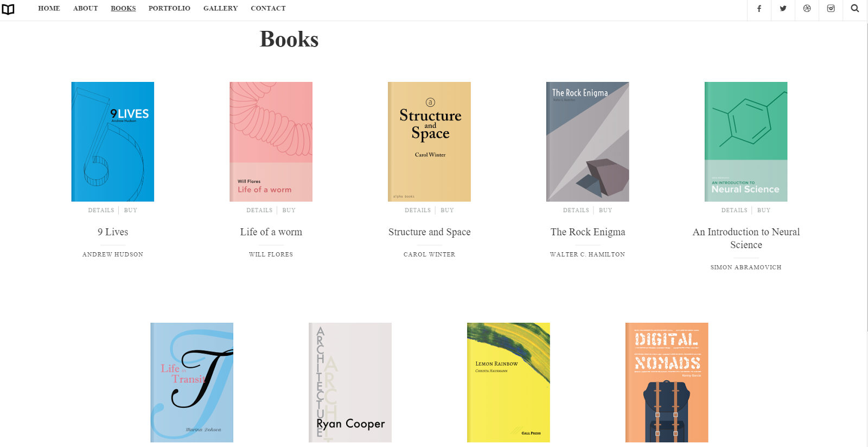
Task: Select the Life in Transit cover
Action: tap(192, 382)
